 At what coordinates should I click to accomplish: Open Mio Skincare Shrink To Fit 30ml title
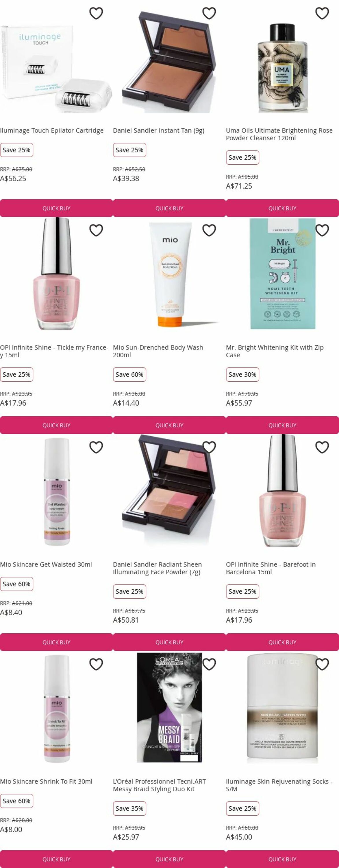tap(46, 781)
